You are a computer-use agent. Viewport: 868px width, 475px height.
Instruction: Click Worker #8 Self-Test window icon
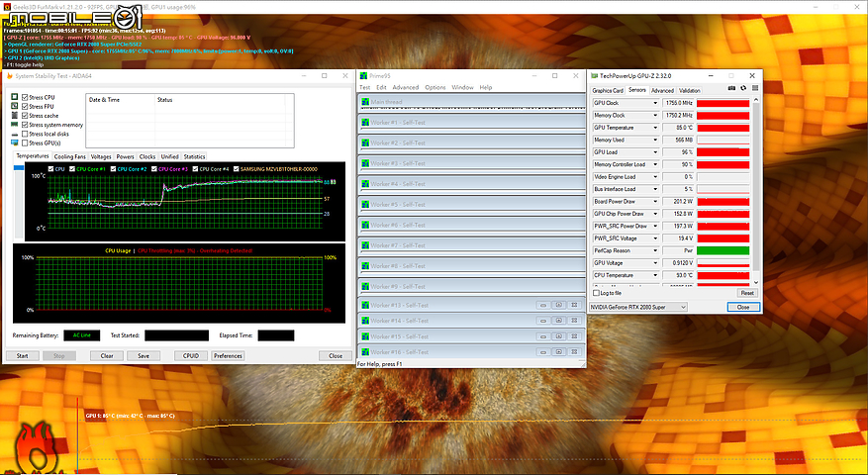[365, 266]
